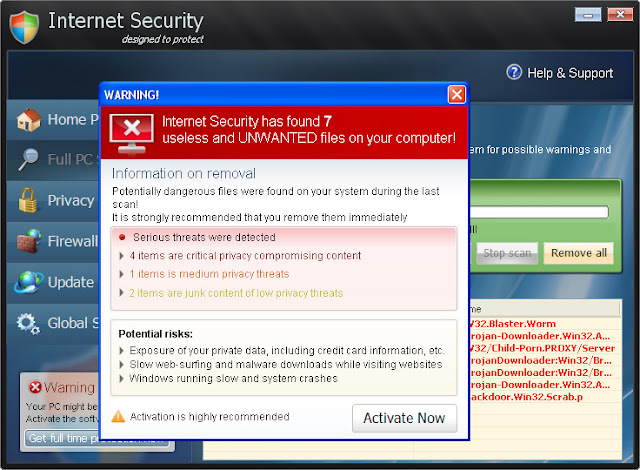Open Update via the globe icon
The image size is (640, 470).
click(29, 282)
